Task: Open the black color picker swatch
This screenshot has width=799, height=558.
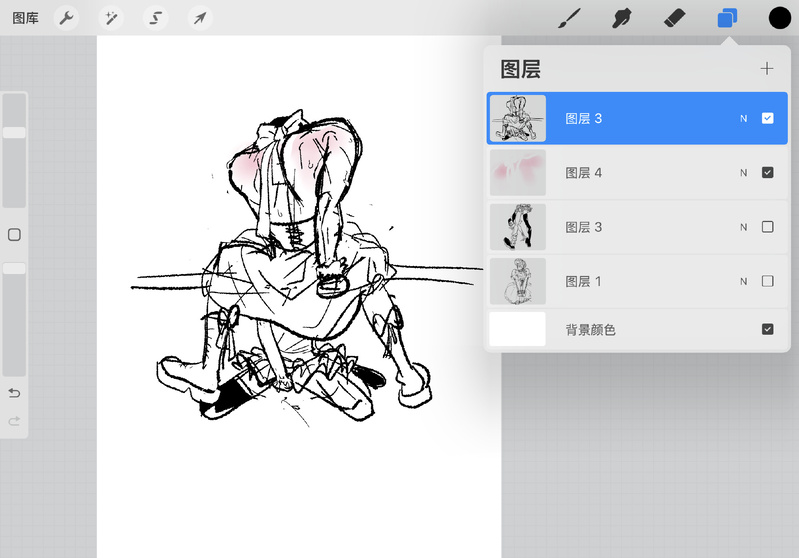Action: [780, 18]
